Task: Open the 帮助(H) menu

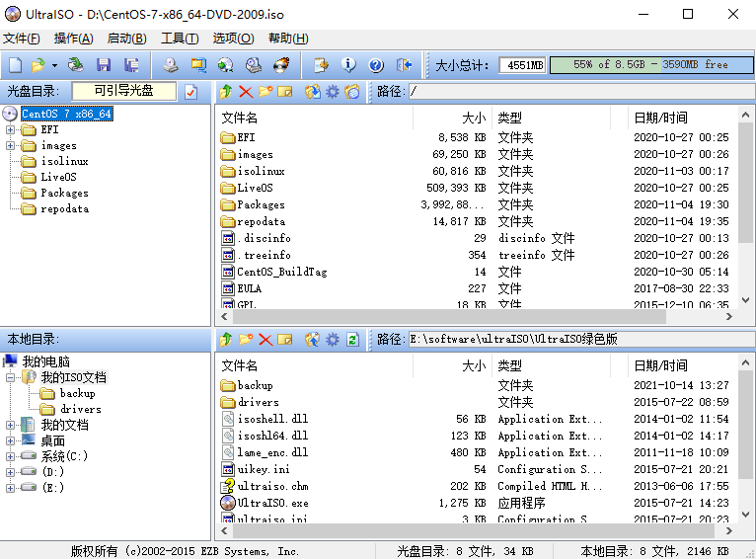Action: click(x=288, y=39)
